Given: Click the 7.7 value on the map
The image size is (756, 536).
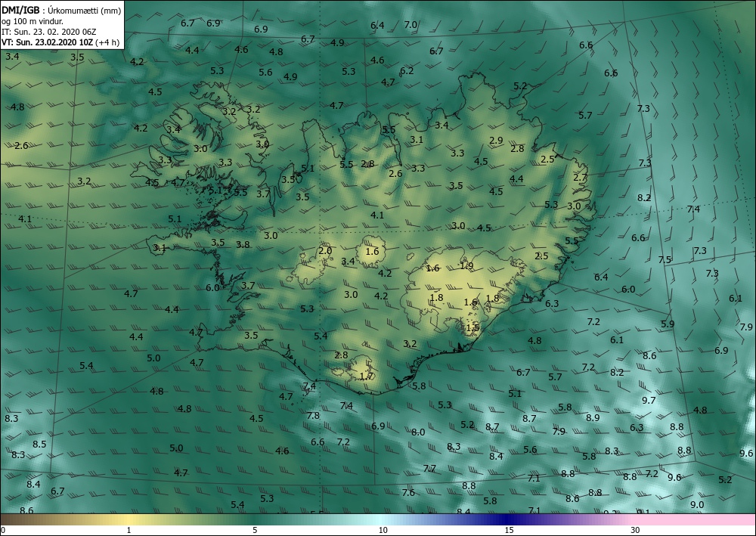Looking at the screenshot, I should click(429, 468).
